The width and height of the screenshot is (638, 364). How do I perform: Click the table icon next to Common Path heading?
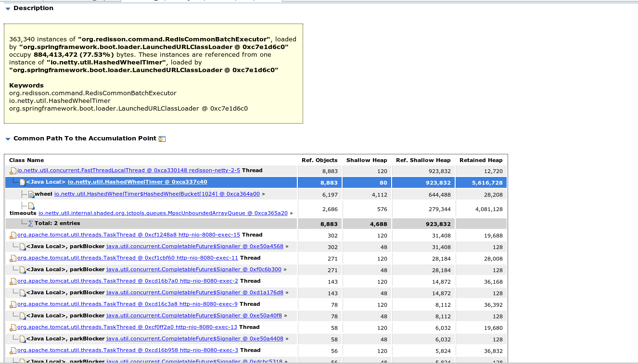[162, 138]
